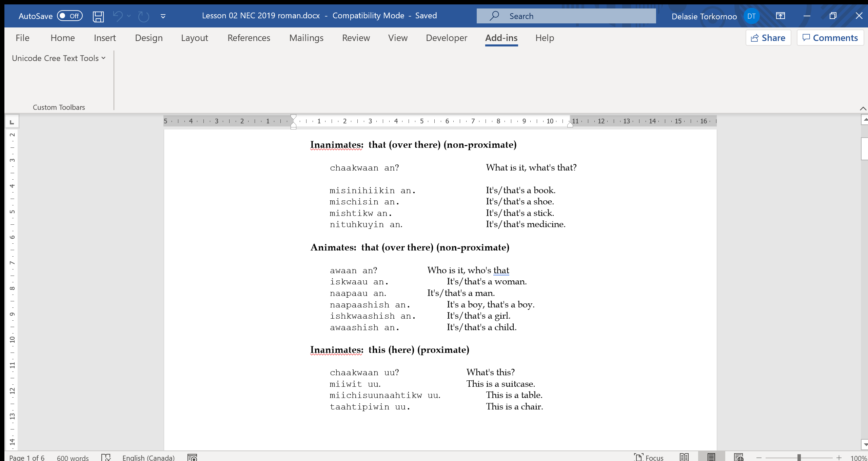Click the right indent marker on ruler
The image size is (868, 461).
click(x=570, y=125)
